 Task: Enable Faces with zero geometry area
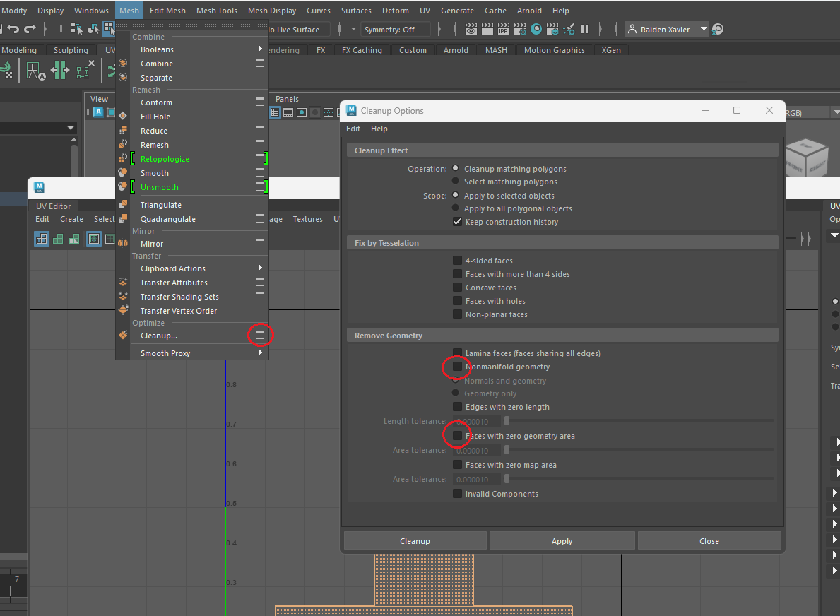pos(457,435)
